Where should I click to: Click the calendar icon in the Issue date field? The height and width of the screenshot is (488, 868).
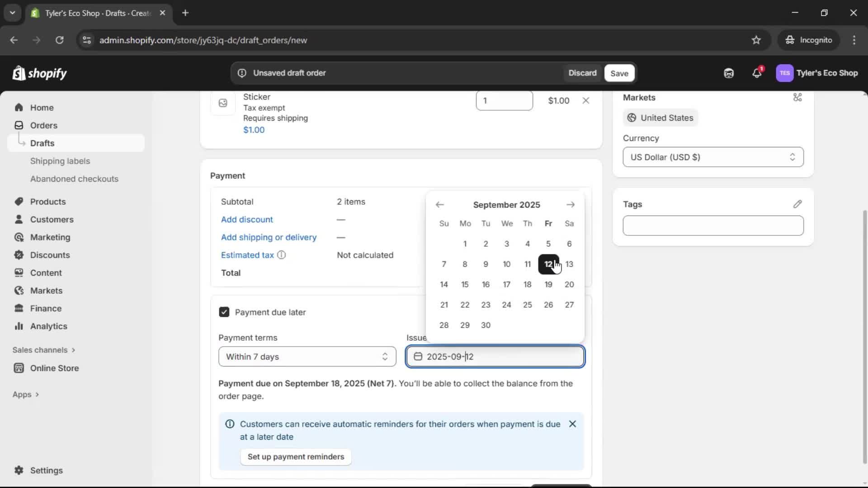point(419,357)
